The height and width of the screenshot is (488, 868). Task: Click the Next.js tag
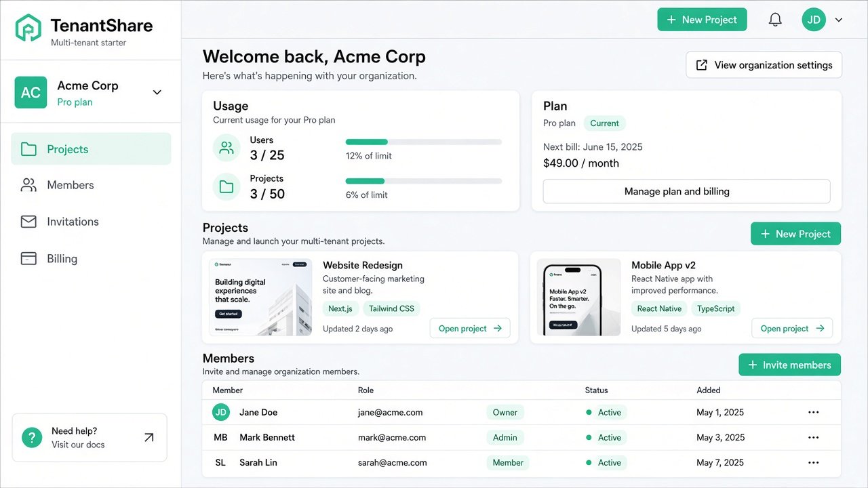340,308
